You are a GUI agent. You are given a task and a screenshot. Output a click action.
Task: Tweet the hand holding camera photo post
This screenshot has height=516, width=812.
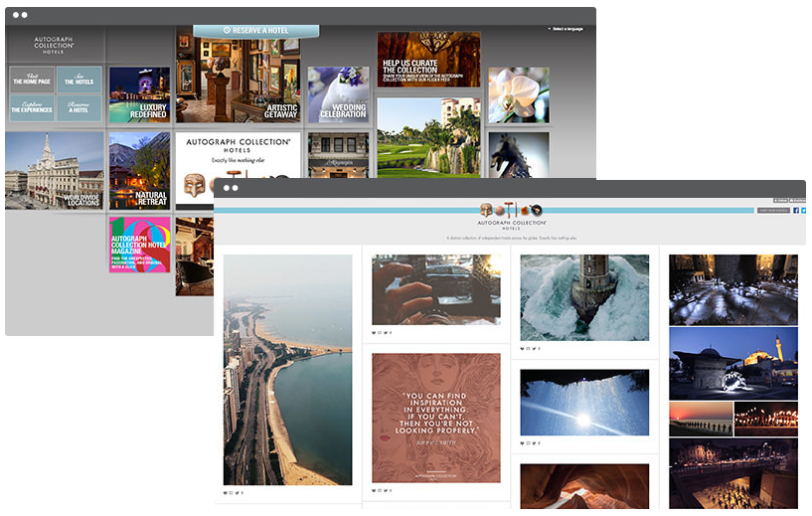click(386, 333)
